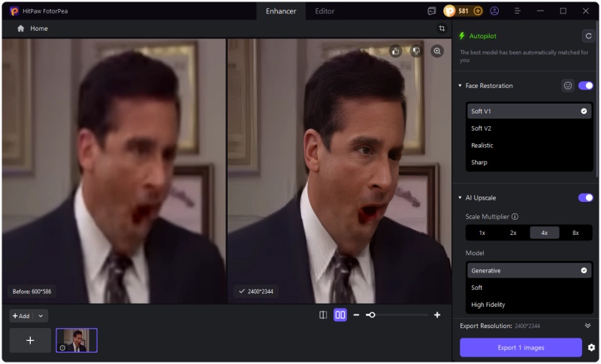The height and width of the screenshot is (364, 601).
Task: Click the large plus add-image tile
Action: (30, 340)
